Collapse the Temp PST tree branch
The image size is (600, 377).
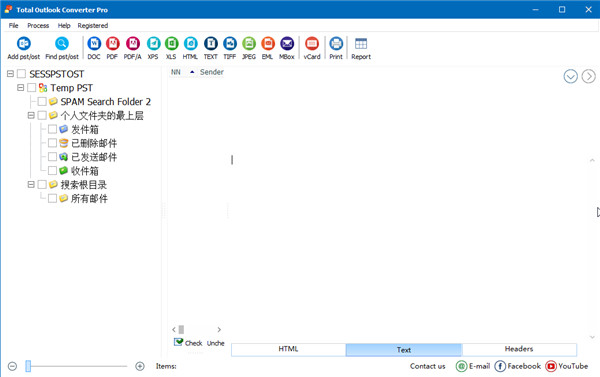pos(21,88)
